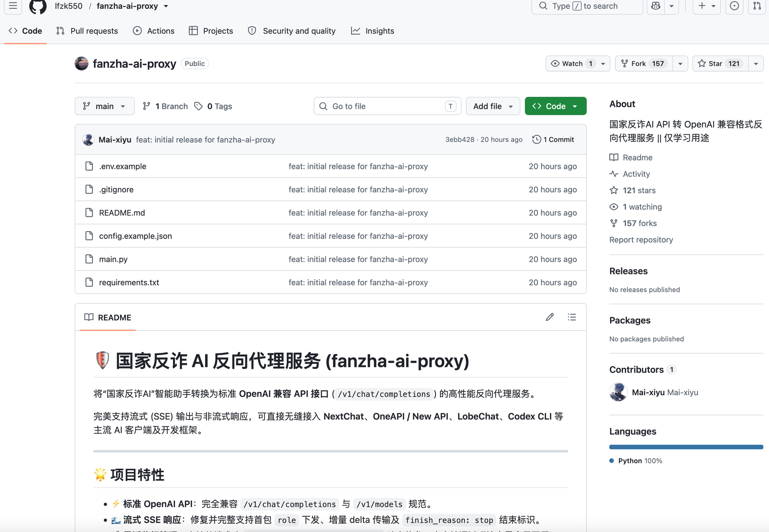
Task: Open the main.py file
Action: (113, 259)
